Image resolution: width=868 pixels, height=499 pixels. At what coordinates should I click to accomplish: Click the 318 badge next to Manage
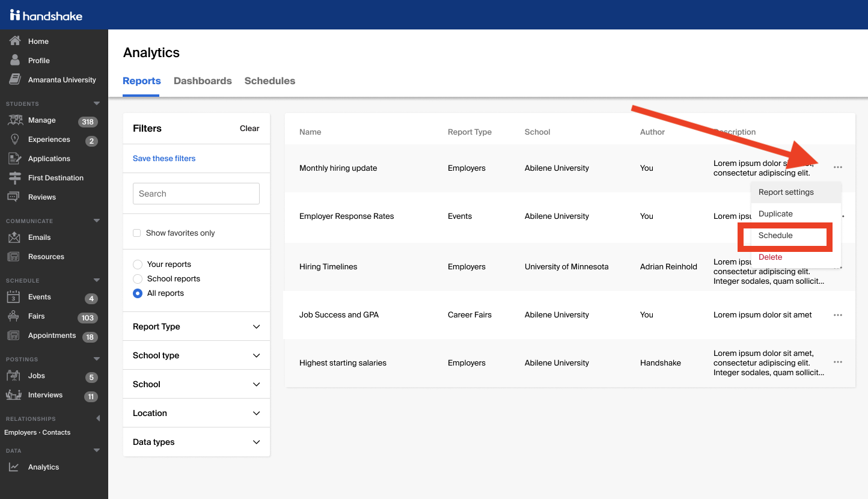[88, 121]
